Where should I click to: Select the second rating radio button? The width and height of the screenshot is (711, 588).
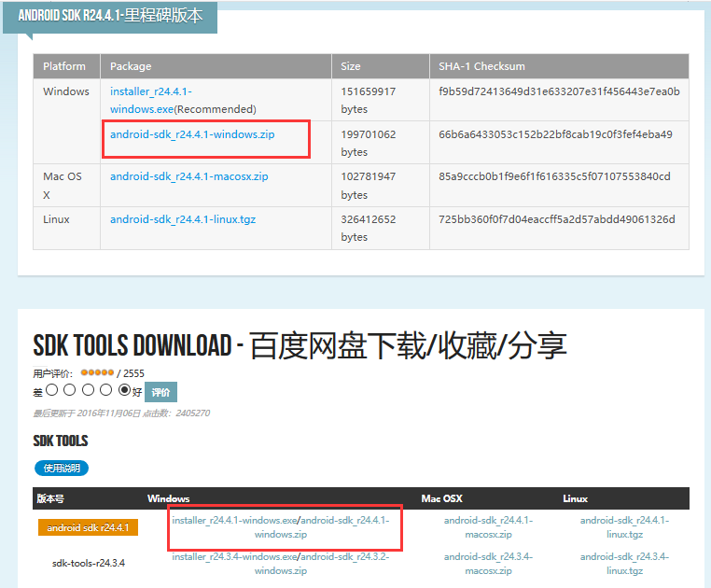coord(69,390)
